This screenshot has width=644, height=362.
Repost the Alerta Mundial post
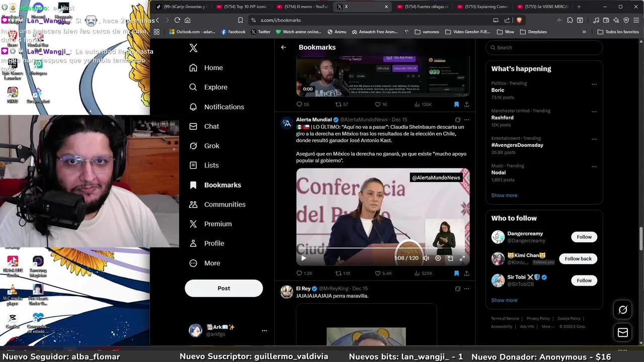click(x=343, y=273)
